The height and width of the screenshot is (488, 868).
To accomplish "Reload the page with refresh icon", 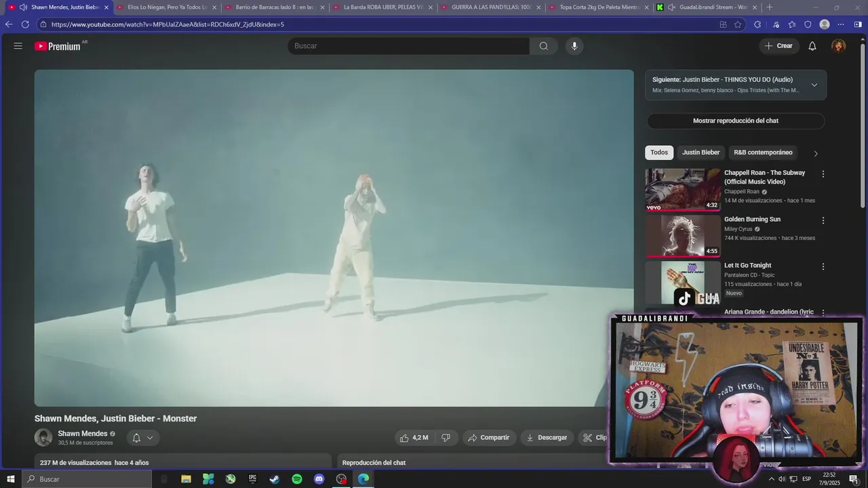I will click(x=25, y=24).
